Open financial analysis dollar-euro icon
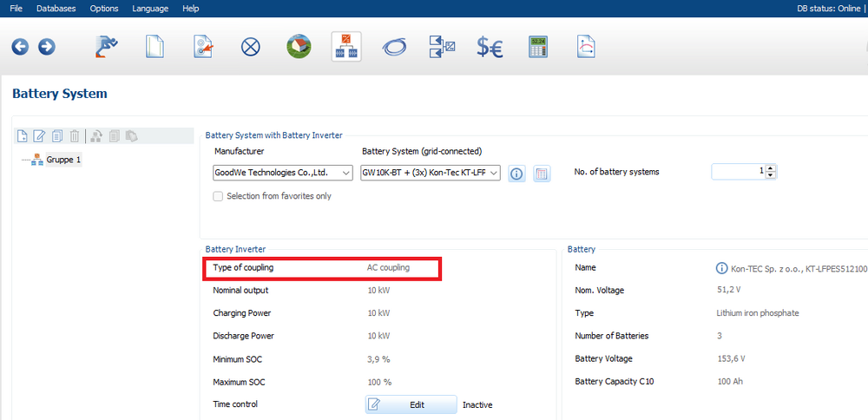The height and width of the screenshot is (420, 868). pyautogui.click(x=490, y=46)
